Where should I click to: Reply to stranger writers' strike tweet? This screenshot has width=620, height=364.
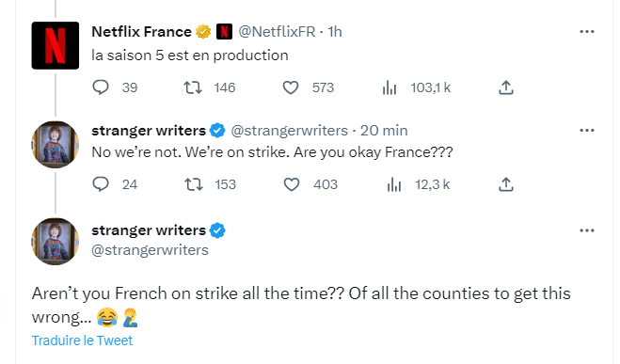(x=101, y=184)
